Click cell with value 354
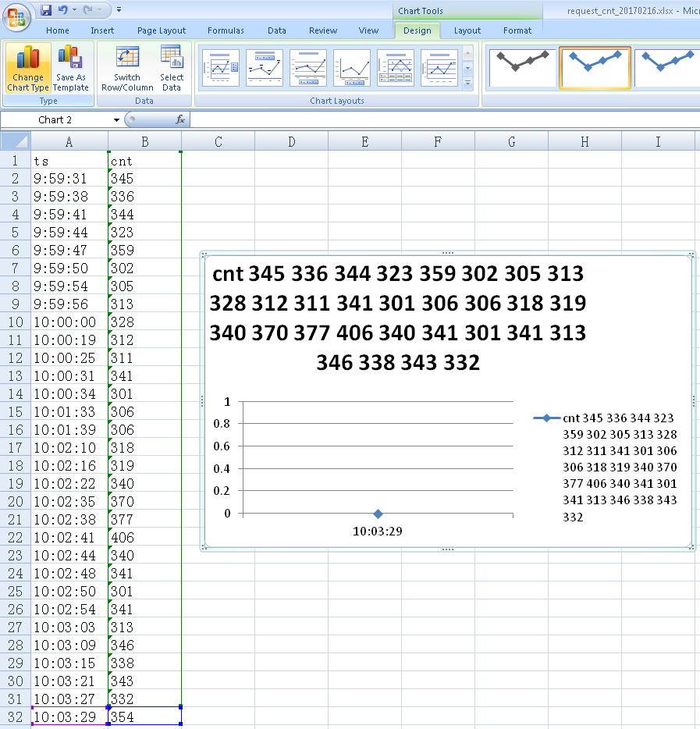 (x=145, y=717)
